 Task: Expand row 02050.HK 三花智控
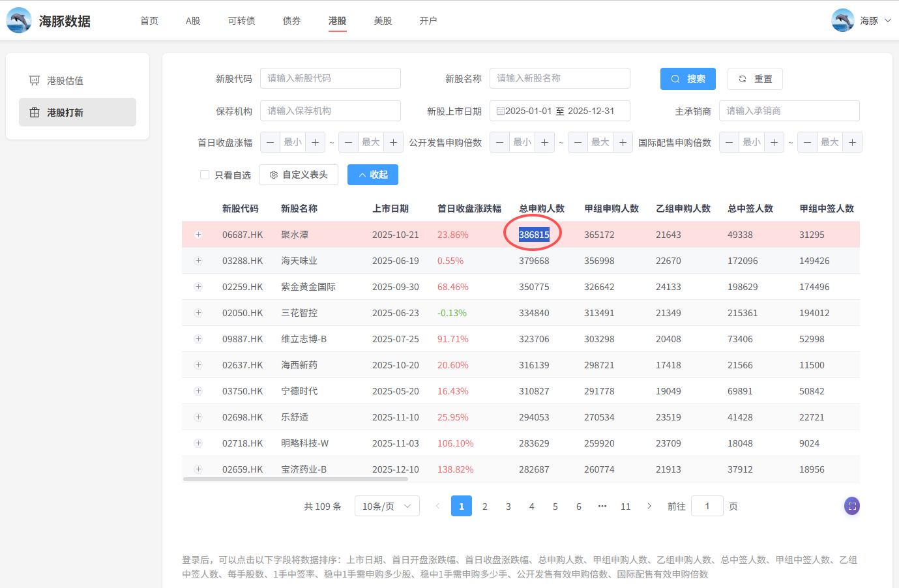point(198,313)
